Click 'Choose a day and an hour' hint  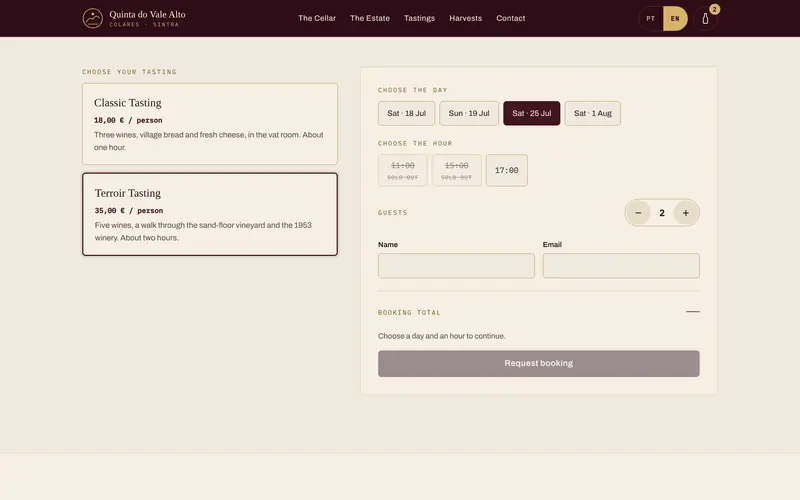pyautogui.click(x=442, y=336)
